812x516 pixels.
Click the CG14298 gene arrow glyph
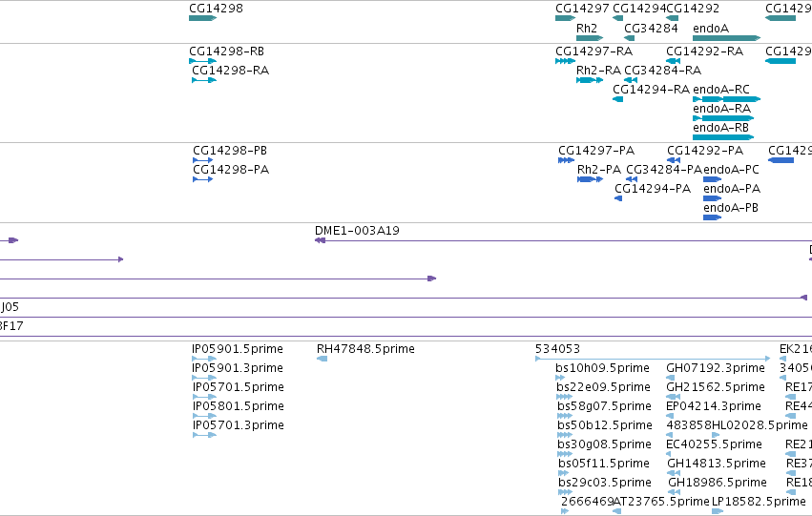click(x=202, y=18)
